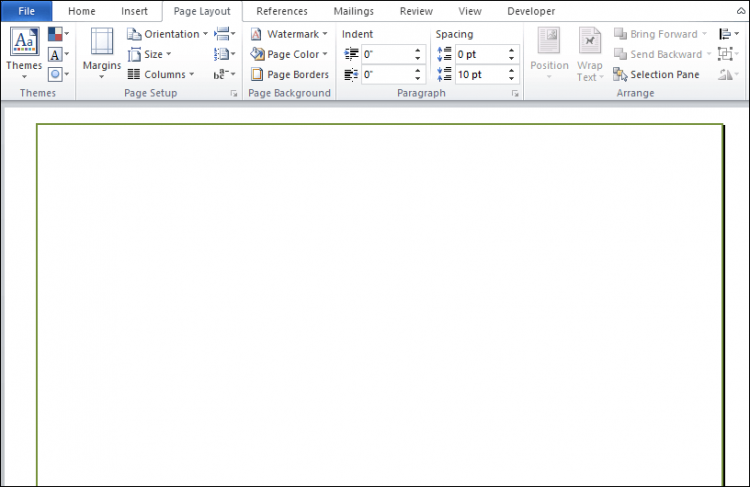
Task: Switch to the References tab
Action: tap(282, 11)
